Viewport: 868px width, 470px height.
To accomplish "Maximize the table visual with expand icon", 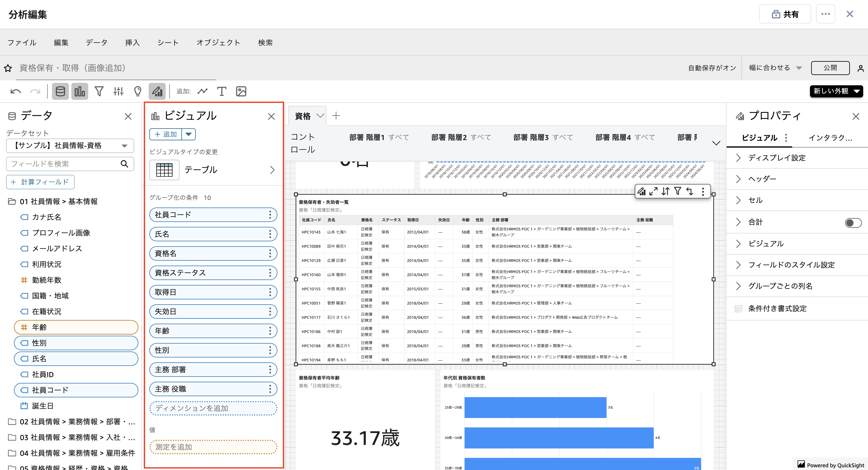I will point(653,191).
